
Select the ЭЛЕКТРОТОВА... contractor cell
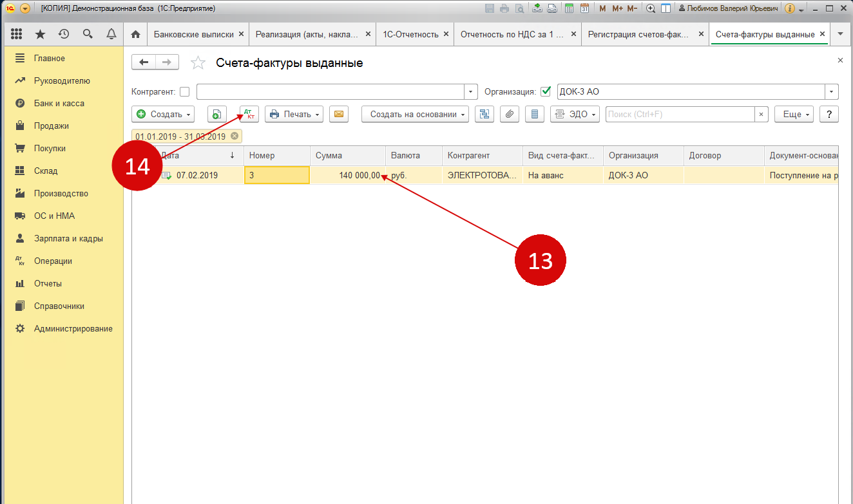(x=482, y=175)
